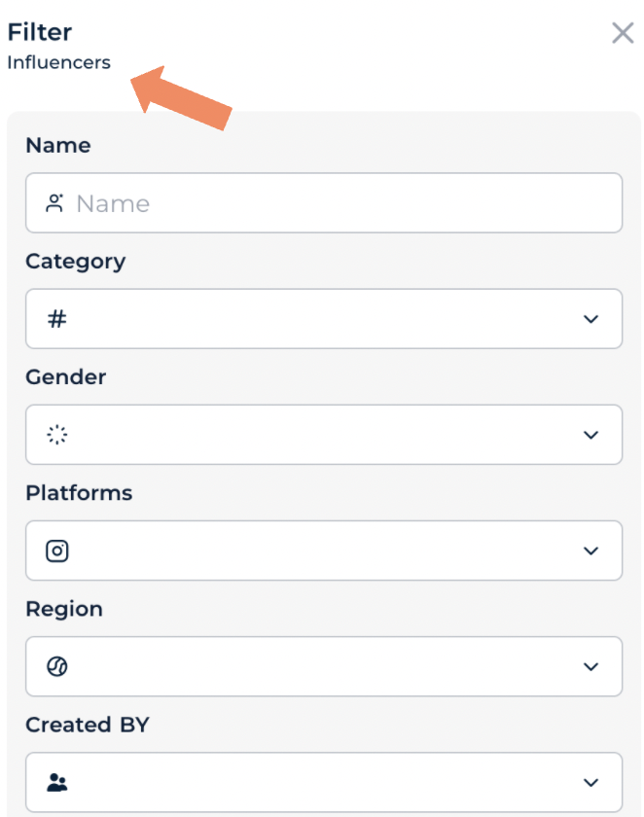The height and width of the screenshot is (817, 644).
Task: Click the Platforms field label
Action: coord(79,492)
